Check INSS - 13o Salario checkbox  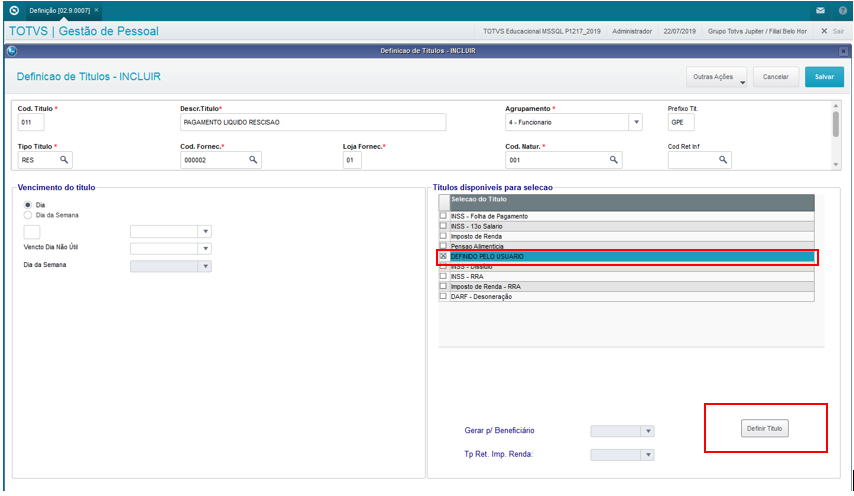443,225
